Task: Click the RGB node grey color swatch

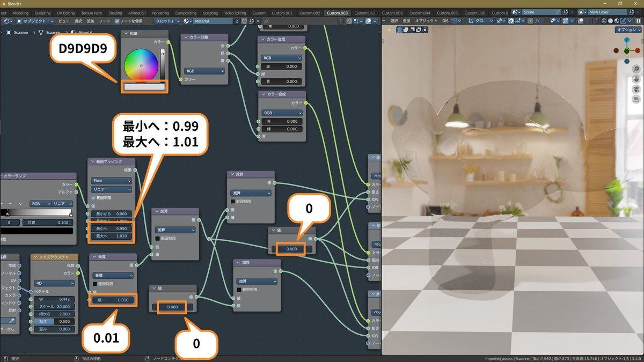Action: 144,86
